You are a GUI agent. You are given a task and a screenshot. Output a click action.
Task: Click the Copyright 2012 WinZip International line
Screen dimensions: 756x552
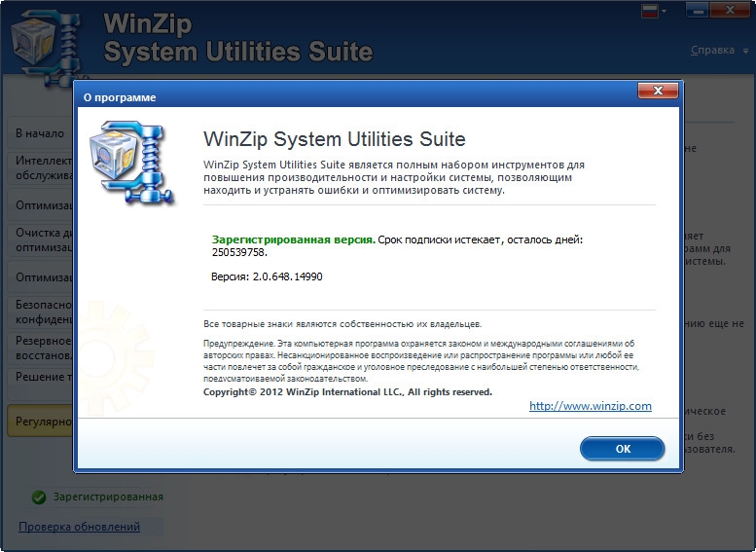click(x=347, y=391)
